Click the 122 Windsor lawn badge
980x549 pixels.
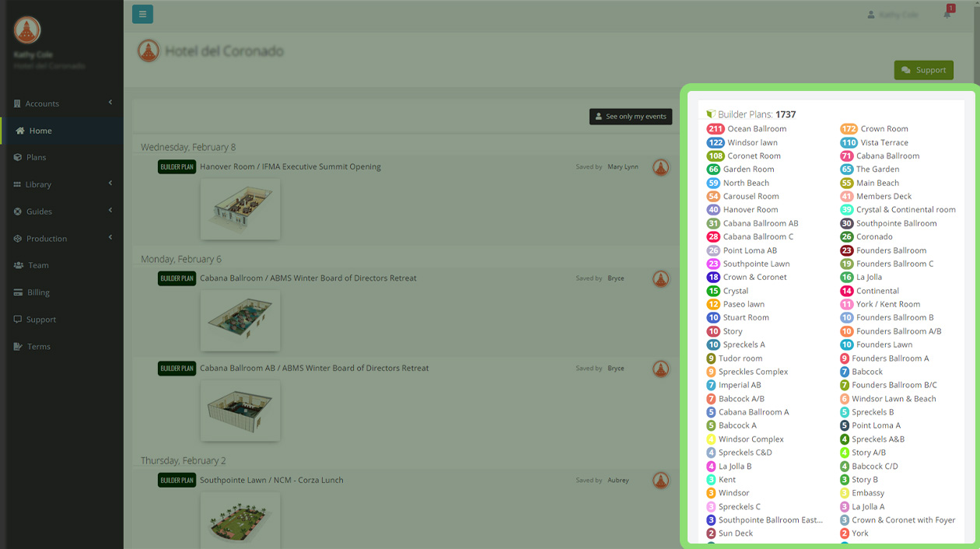(716, 142)
